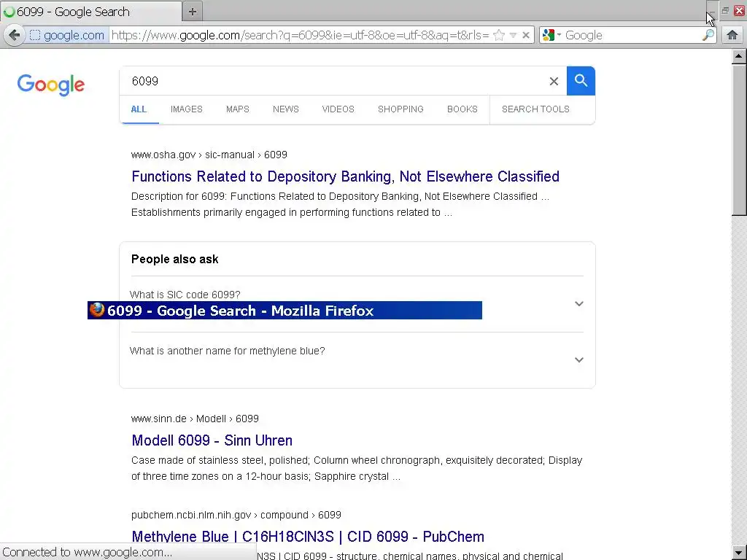Open Modell 6099 - Sinn Uhren result
Viewport: 747px width, 560px height.
[x=212, y=440]
